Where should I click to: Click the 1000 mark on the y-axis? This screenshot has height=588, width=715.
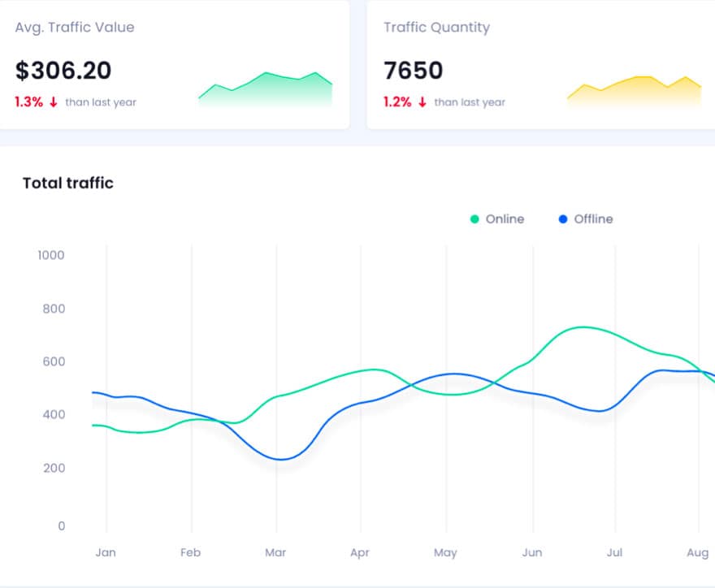[x=51, y=255]
